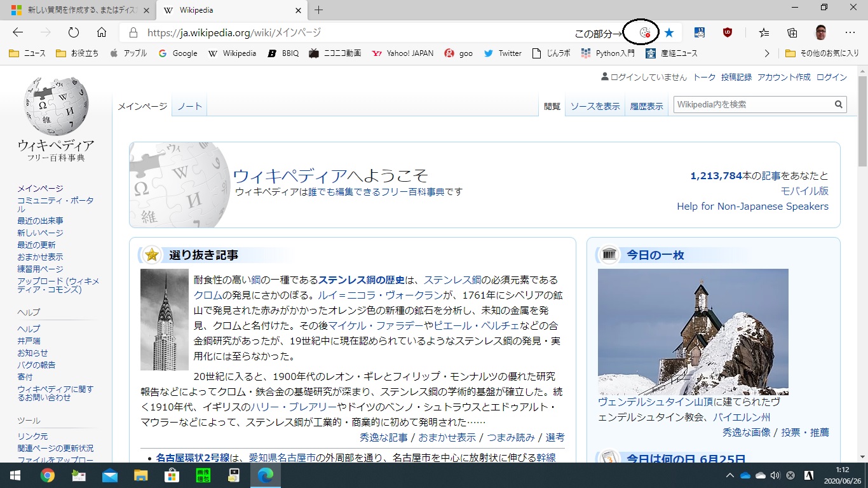View site info via the lock icon
Viewport: 868px width, 488px height.
(x=133, y=32)
